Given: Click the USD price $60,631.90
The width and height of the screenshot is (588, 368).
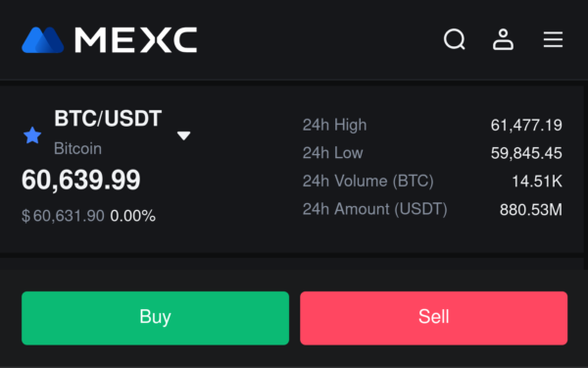Looking at the screenshot, I should [63, 216].
